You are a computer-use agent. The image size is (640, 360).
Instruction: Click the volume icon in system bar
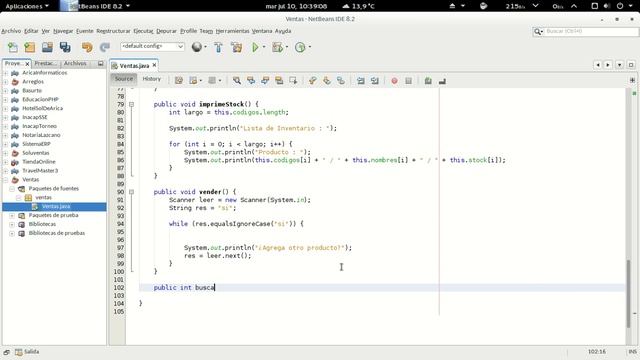(607, 6)
